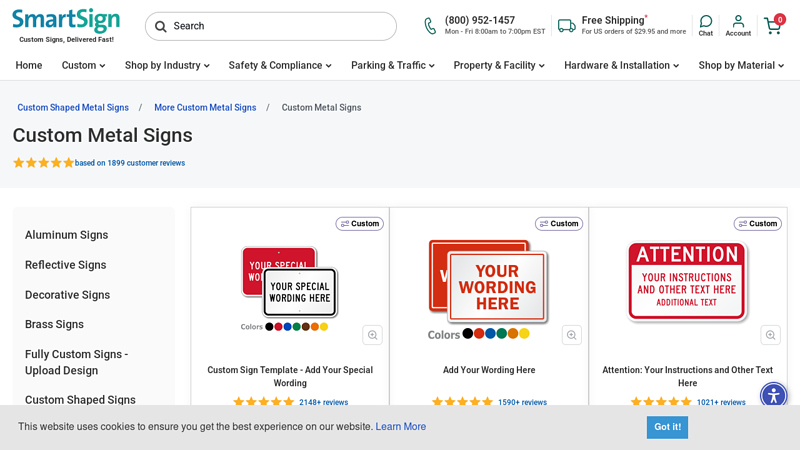
Task: Click the accessibility widget icon
Action: tap(773, 396)
